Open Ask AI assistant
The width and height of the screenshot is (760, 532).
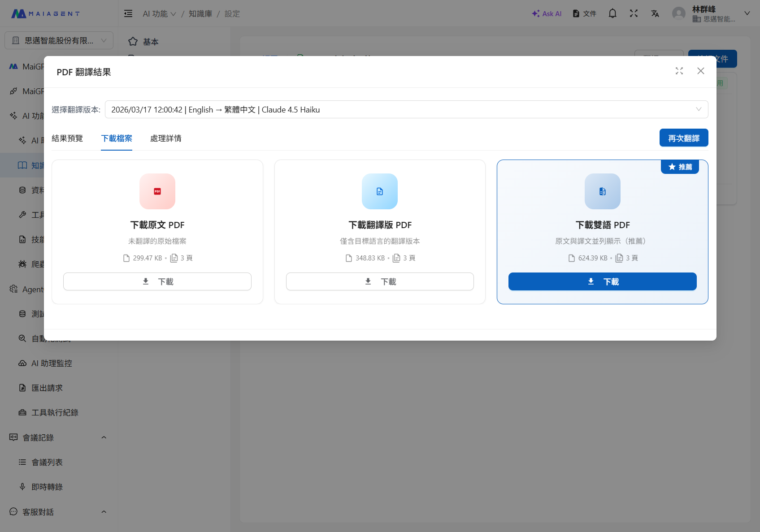546,13
